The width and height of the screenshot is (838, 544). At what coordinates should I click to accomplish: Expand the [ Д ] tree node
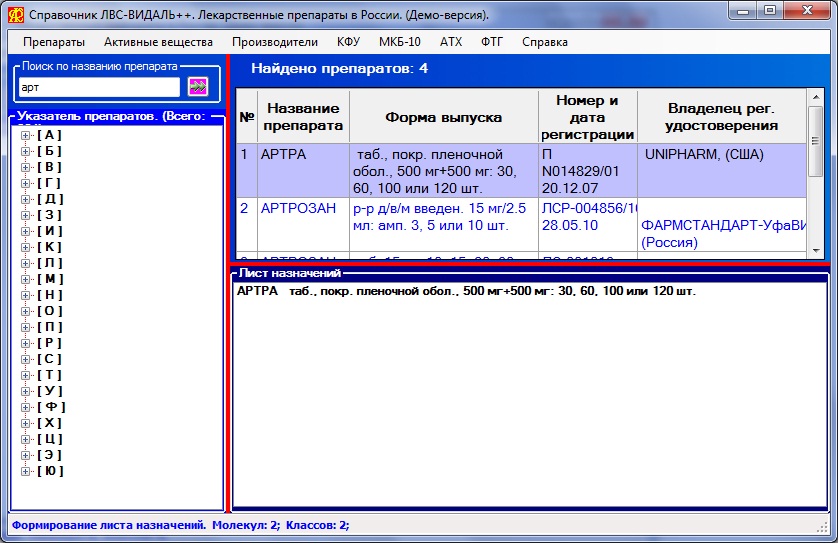click(x=25, y=200)
